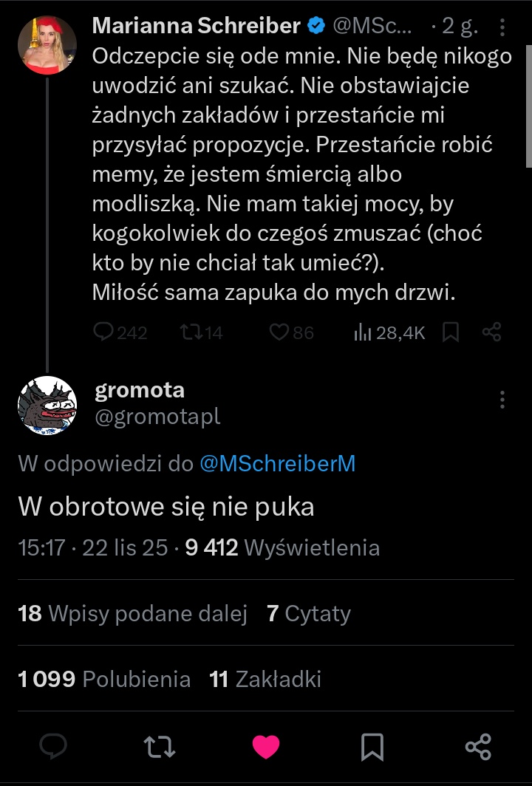532x786 pixels.
Task: Reply to gromota's post using bottom comment icon
Action: tap(53, 747)
